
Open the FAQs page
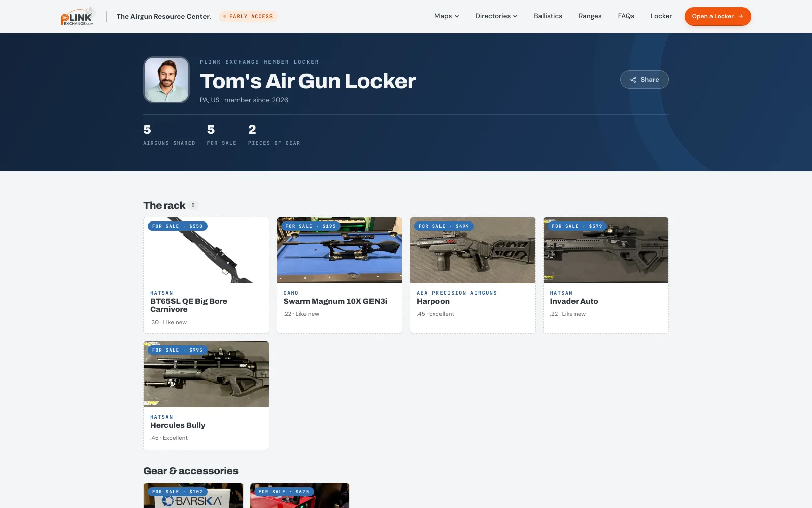click(x=626, y=16)
